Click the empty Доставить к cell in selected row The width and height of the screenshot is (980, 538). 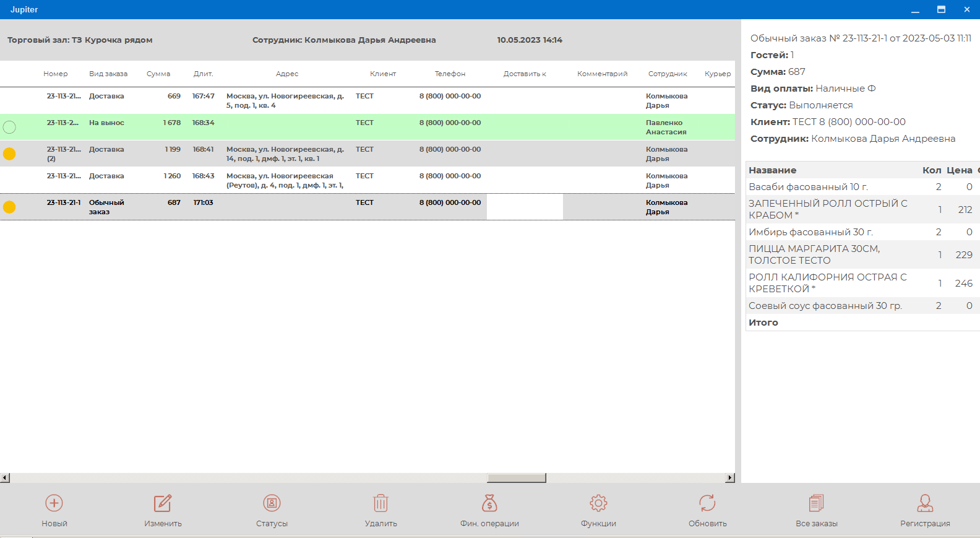coord(525,207)
